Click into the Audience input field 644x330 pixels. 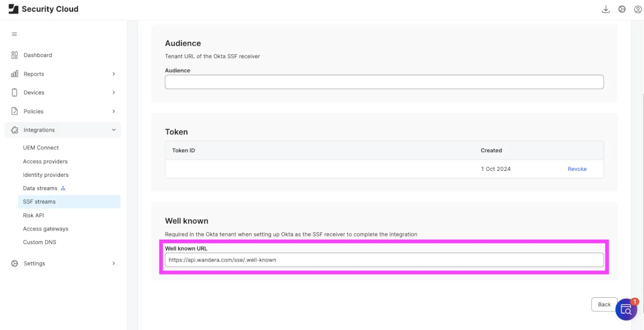[384, 82]
